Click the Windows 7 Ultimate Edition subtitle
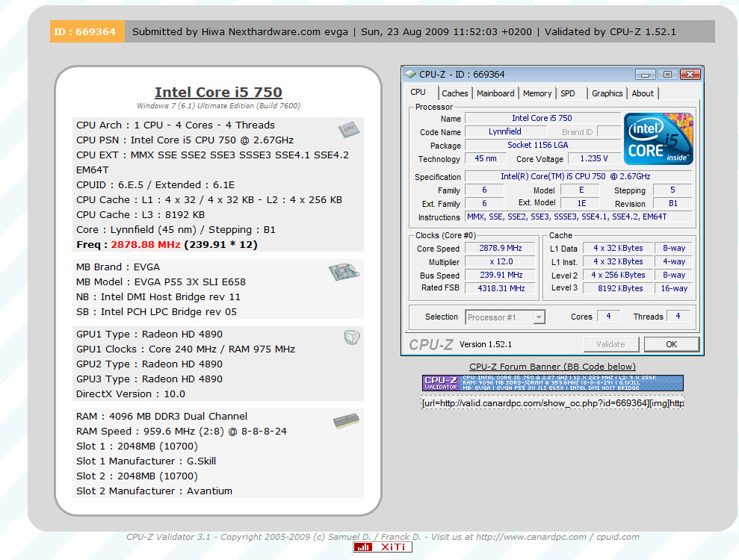The image size is (739, 560). tap(219, 106)
